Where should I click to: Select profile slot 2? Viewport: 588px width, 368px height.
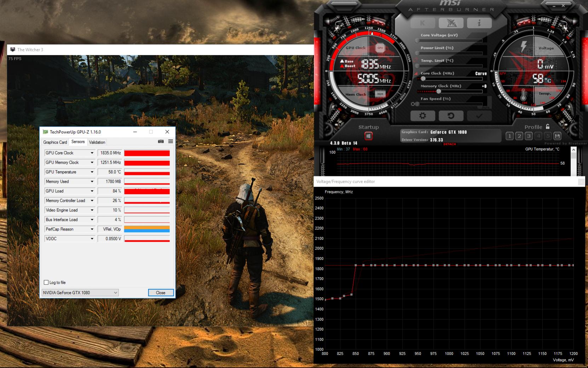(x=519, y=136)
